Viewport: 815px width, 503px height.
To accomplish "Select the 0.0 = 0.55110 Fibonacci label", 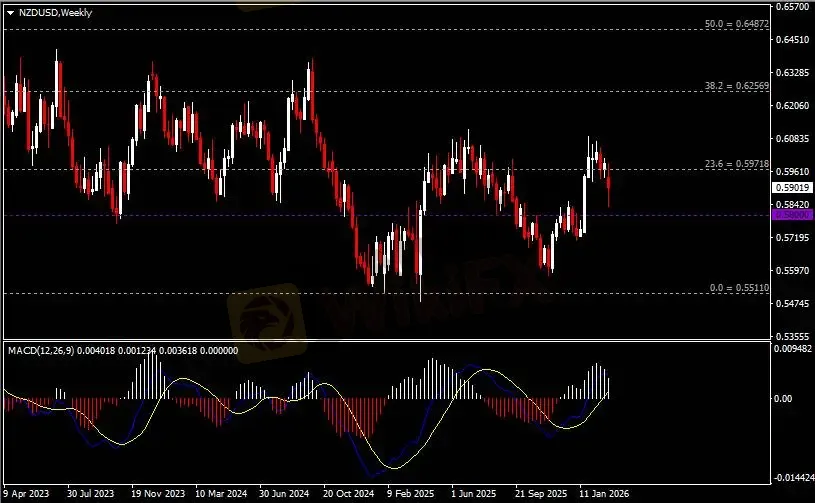I will [x=739, y=287].
